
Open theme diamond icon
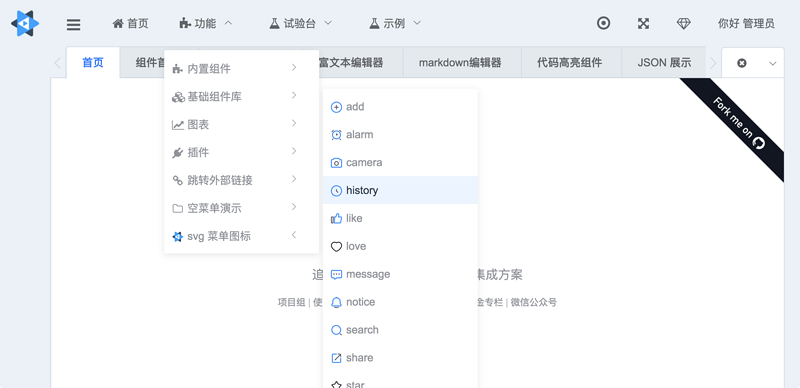(684, 23)
